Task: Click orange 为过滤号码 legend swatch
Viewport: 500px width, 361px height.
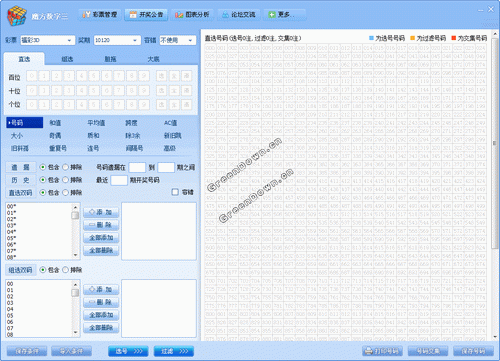Action: 412,38
